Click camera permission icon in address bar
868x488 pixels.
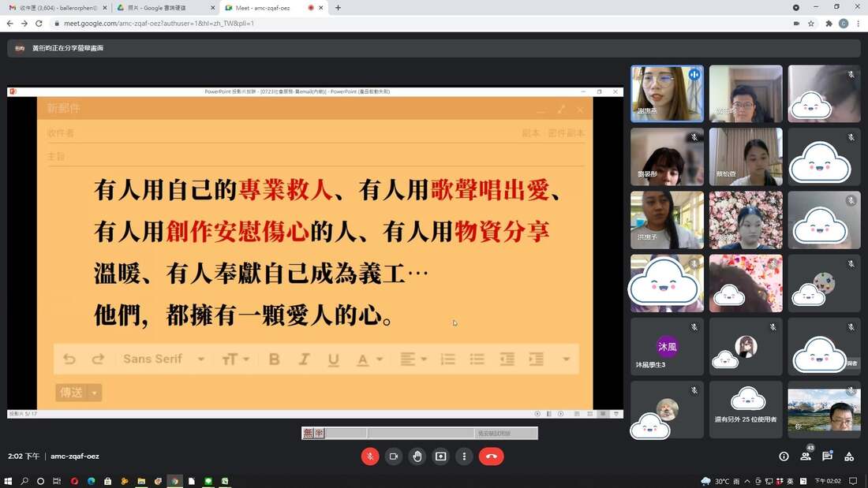click(x=796, y=23)
